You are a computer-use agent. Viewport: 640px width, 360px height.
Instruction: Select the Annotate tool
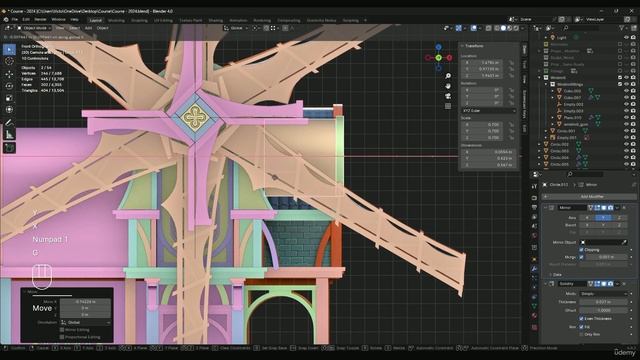(9, 122)
